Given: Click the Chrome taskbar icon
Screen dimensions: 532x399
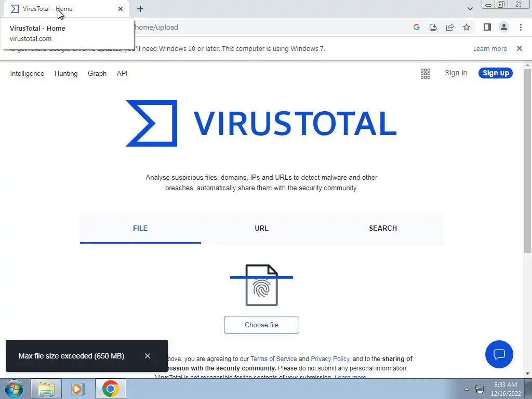Looking at the screenshot, I should click(x=110, y=389).
